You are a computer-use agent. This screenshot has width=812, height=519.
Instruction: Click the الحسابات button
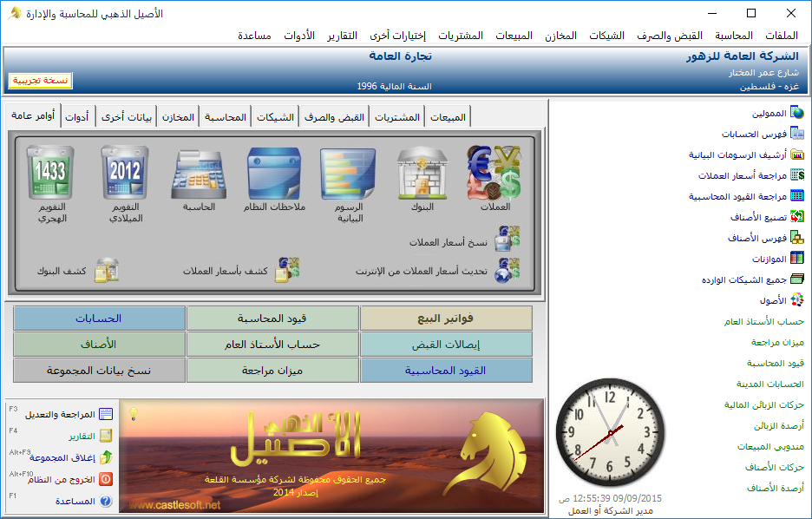coord(99,318)
